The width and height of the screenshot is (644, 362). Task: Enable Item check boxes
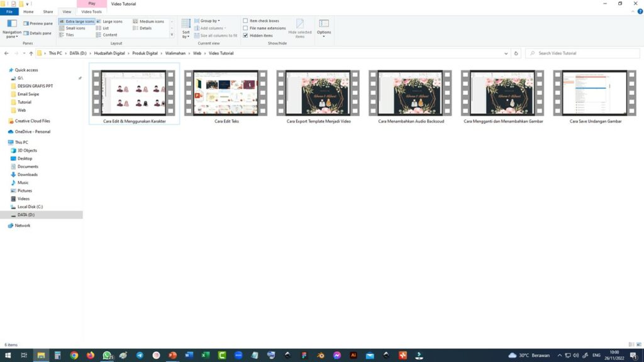tap(246, 21)
